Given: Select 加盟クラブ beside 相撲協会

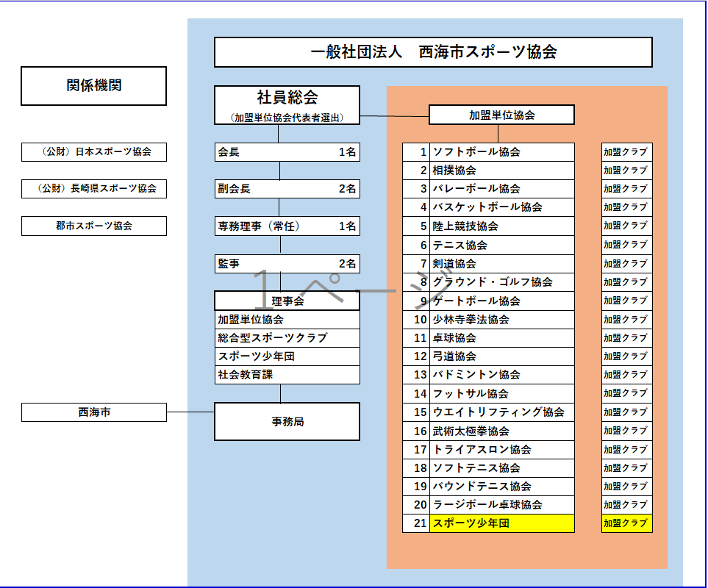Looking at the screenshot, I should [x=626, y=171].
